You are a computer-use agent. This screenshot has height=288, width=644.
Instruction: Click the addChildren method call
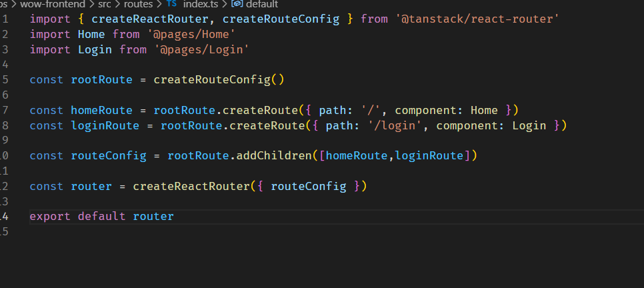(x=274, y=156)
